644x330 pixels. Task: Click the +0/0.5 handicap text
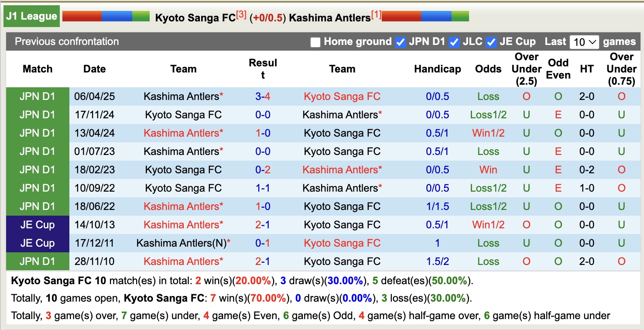[x=267, y=18]
